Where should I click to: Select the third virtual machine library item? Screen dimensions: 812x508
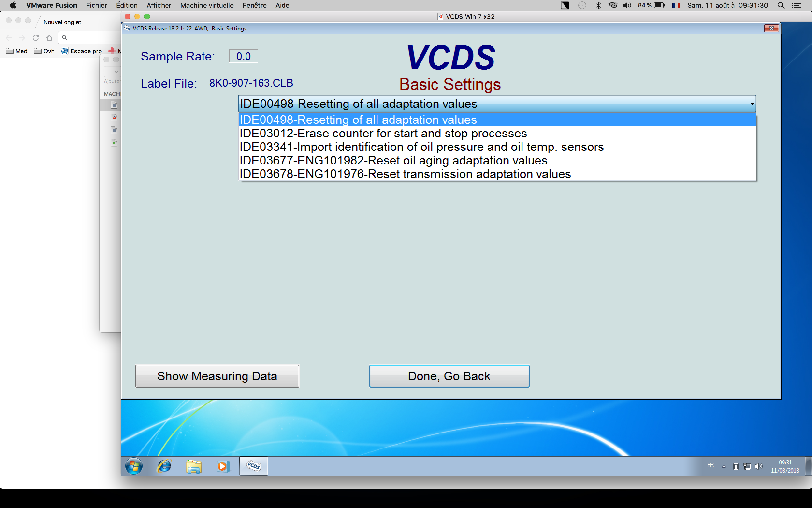pos(114,130)
